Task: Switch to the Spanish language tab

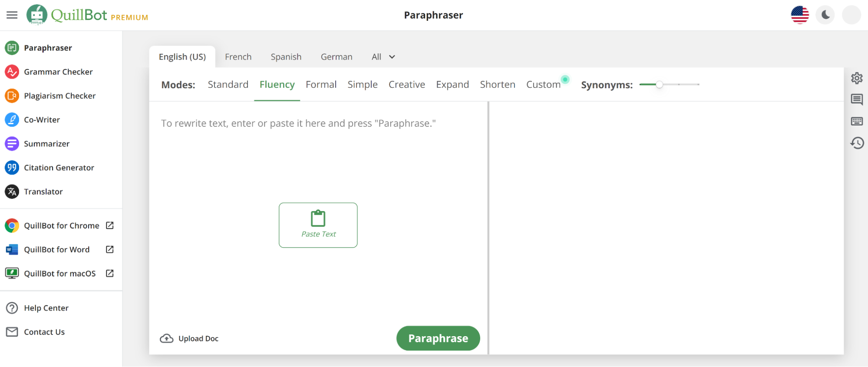Action: tap(286, 57)
